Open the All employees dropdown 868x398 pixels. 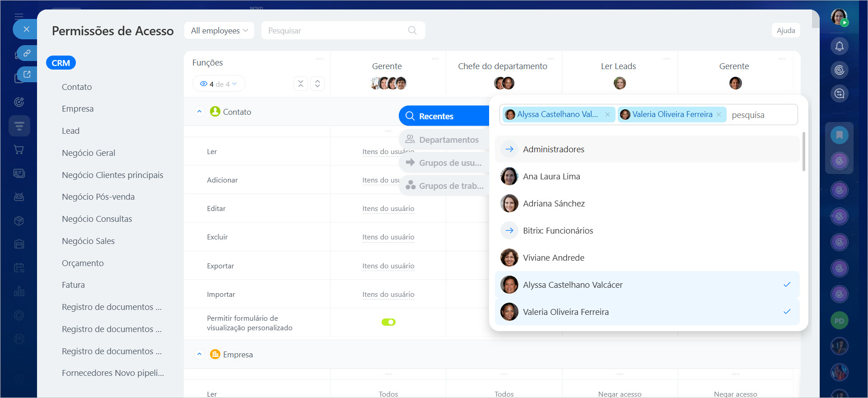click(219, 31)
